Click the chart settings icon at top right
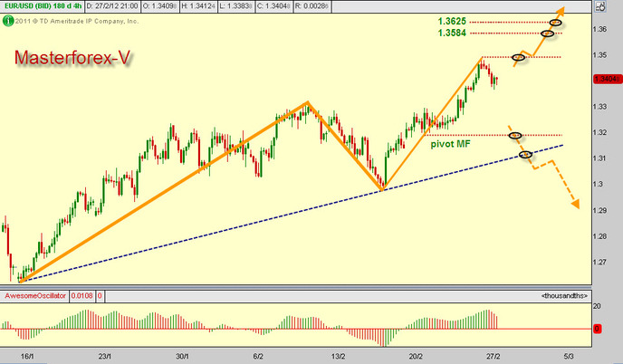This screenshot has width=623, height=364. point(599,7)
